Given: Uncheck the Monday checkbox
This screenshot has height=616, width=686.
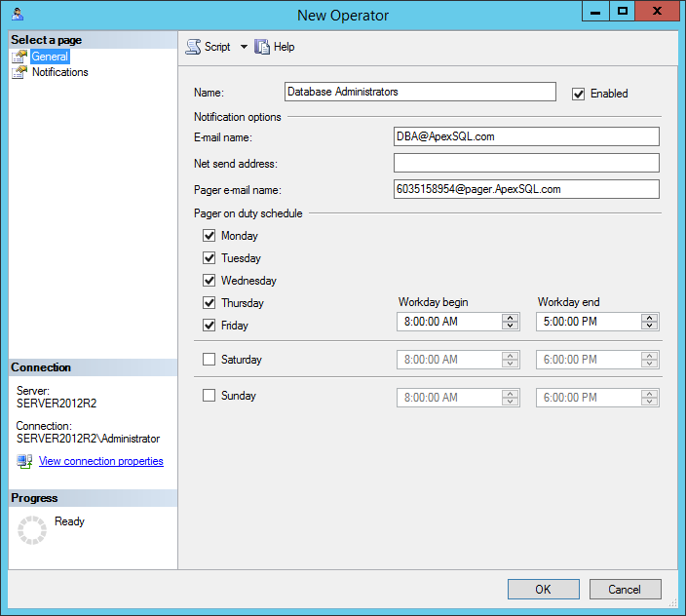Looking at the screenshot, I should click(210, 236).
